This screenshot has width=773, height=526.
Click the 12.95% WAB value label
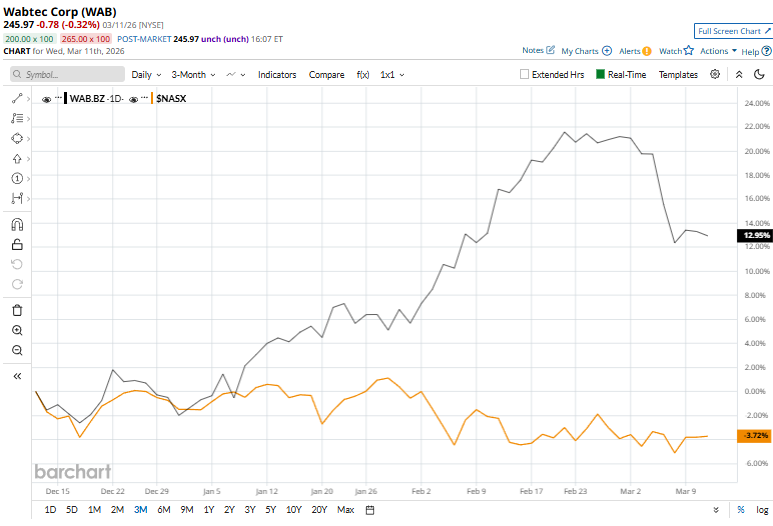(x=756, y=235)
